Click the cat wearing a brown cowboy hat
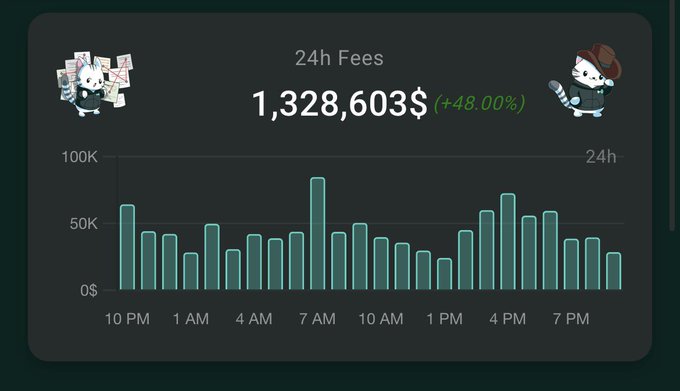 585,81
